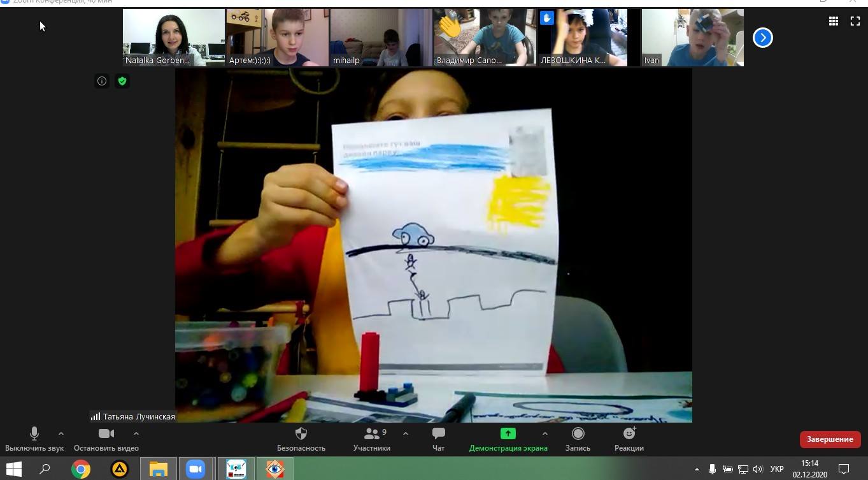Toggle full screen mode
Viewport: 868px width, 480px height.
[855, 21]
